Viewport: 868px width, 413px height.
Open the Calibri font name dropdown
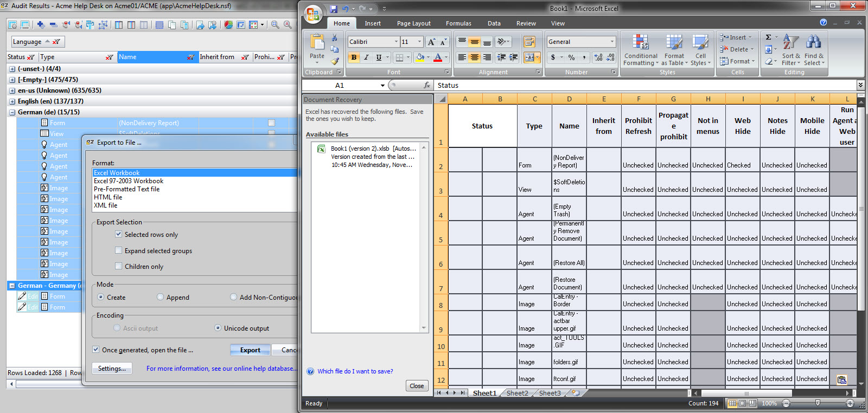[x=396, y=42]
